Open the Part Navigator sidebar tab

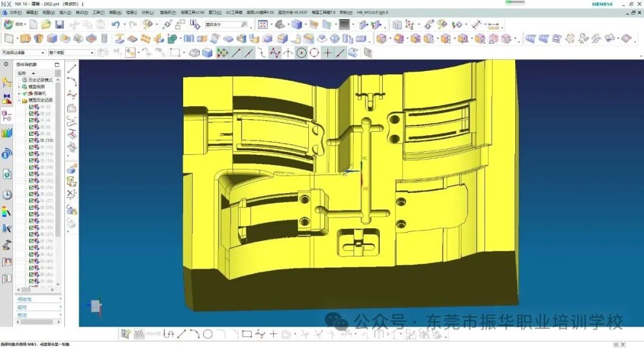[7, 116]
